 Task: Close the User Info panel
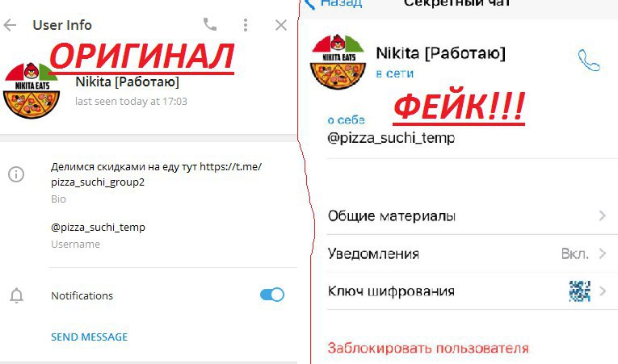pos(281,25)
